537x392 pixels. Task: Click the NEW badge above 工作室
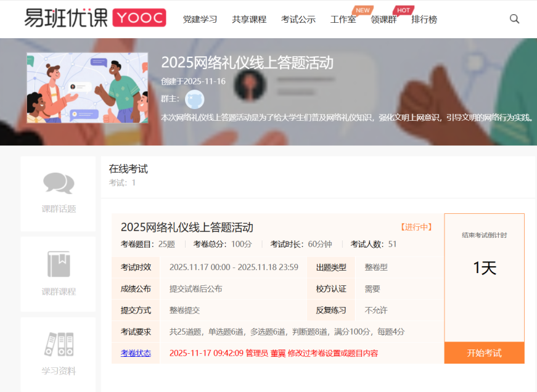pos(363,10)
